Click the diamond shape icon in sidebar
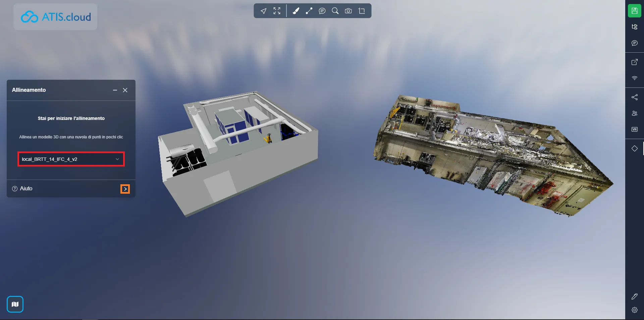644x320 pixels. click(635, 148)
